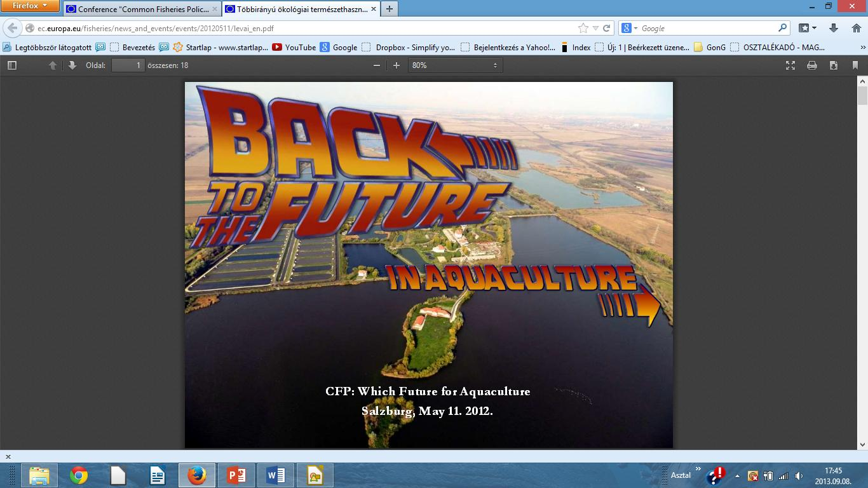Open the network signal status icon

tap(783, 476)
